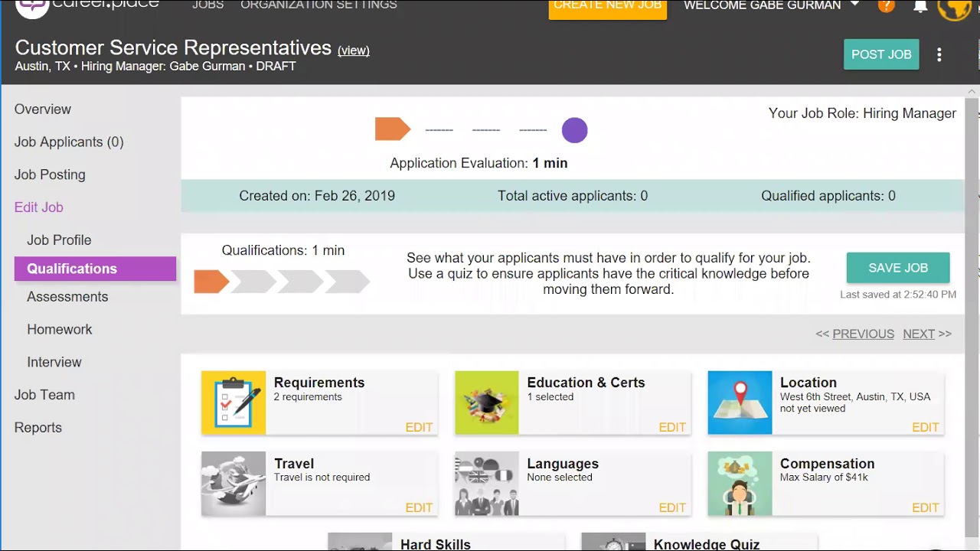Open Job Profile sub-item
This screenshot has height=551, width=980.
point(59,240)
